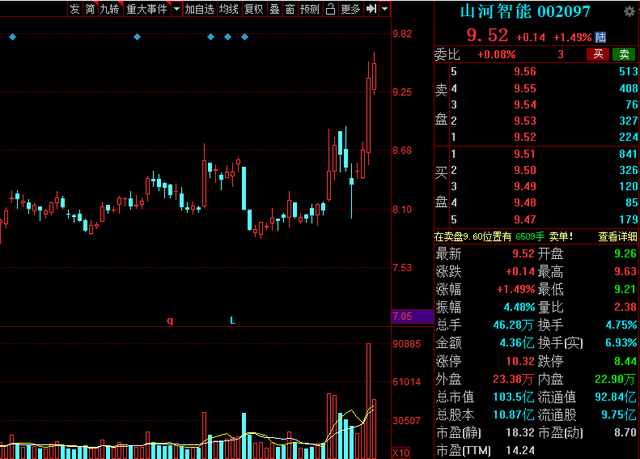
Task: Click stock title 山河智能 002097
Action: 525,12
